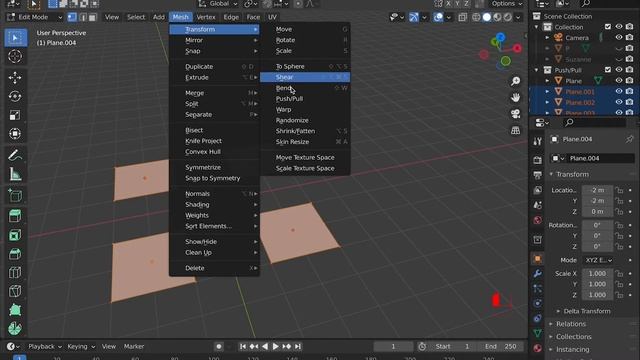The height and width of the screenshot is (360, 640).
Task: Select the Bevel tool
Action: pyautogui.click(x=16, y=254)
